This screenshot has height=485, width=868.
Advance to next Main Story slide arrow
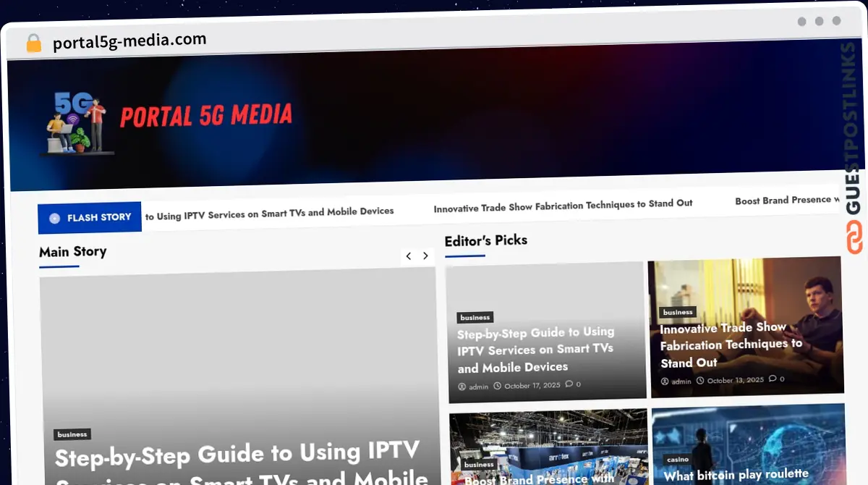[x=426, y=256]
